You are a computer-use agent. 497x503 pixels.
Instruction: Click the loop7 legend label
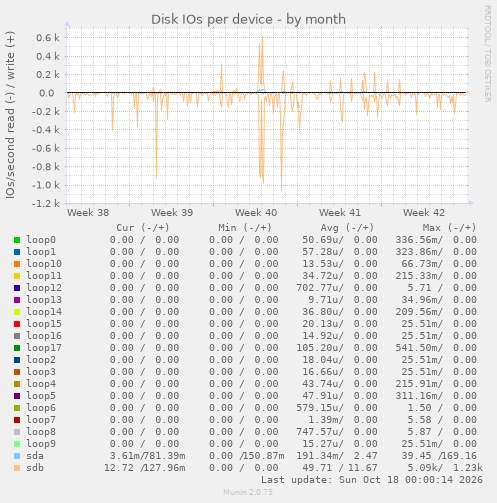coord(41,420)
